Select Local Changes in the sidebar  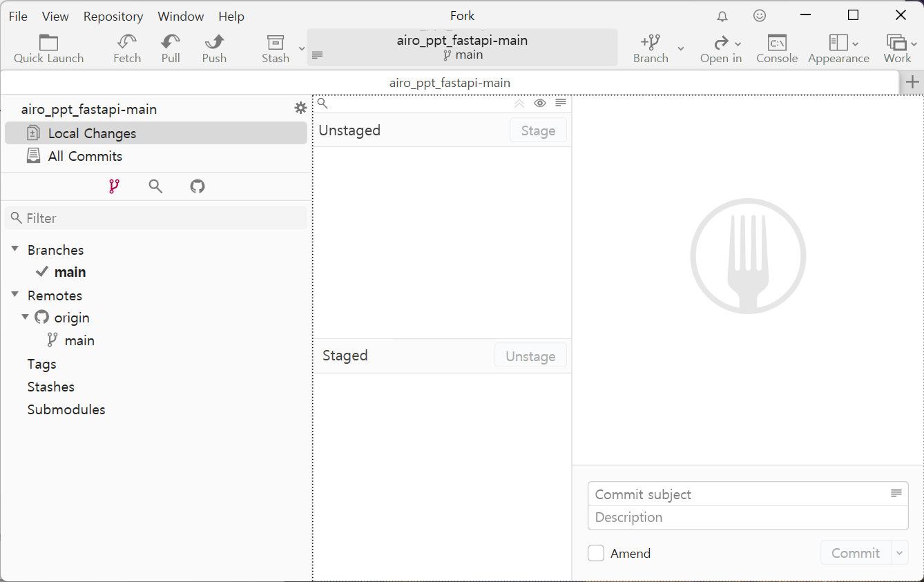coord(156,133)
